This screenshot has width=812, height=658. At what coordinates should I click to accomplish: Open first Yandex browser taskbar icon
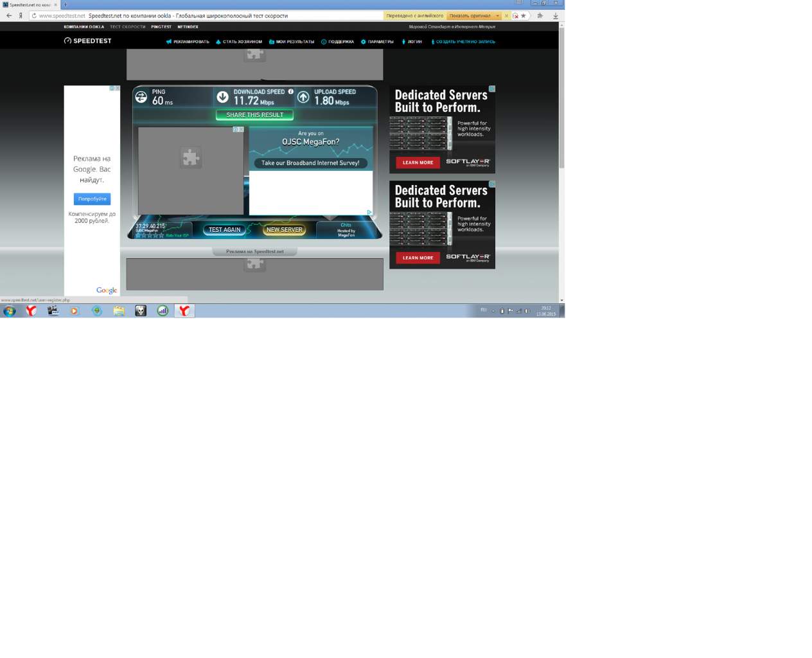[31, 311]
